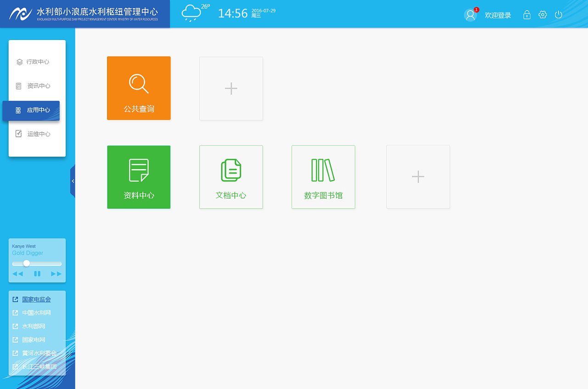The width and height of the screenshot is (588, 389).
Task: Click external-link icon beside 黄河水利委会
Action: 15,353
